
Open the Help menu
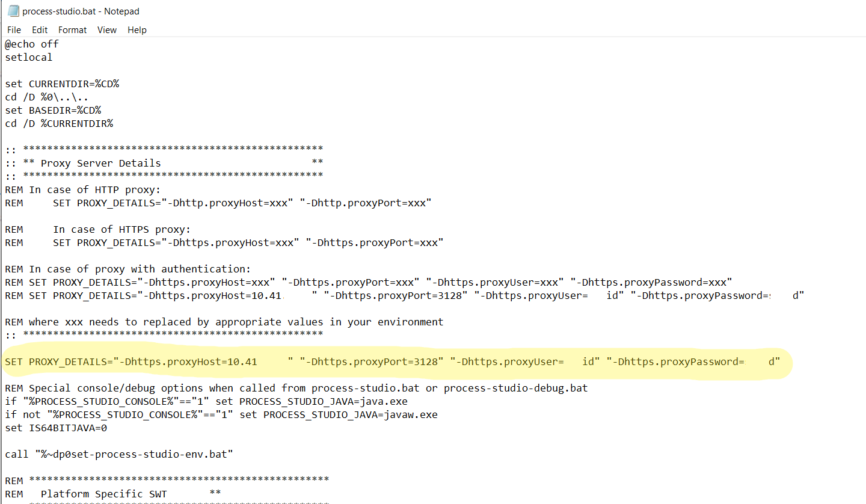137,30
